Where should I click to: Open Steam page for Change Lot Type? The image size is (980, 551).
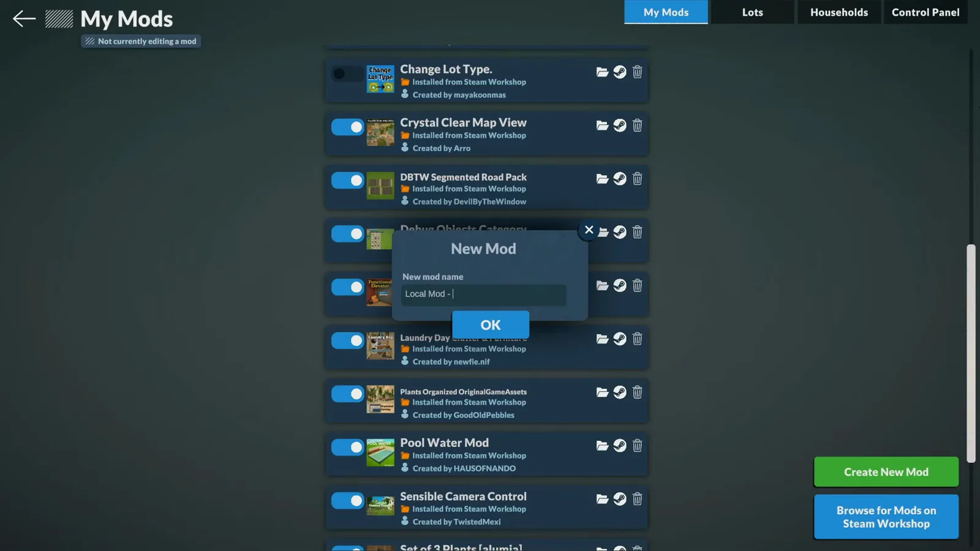click(x=620, y=72)
